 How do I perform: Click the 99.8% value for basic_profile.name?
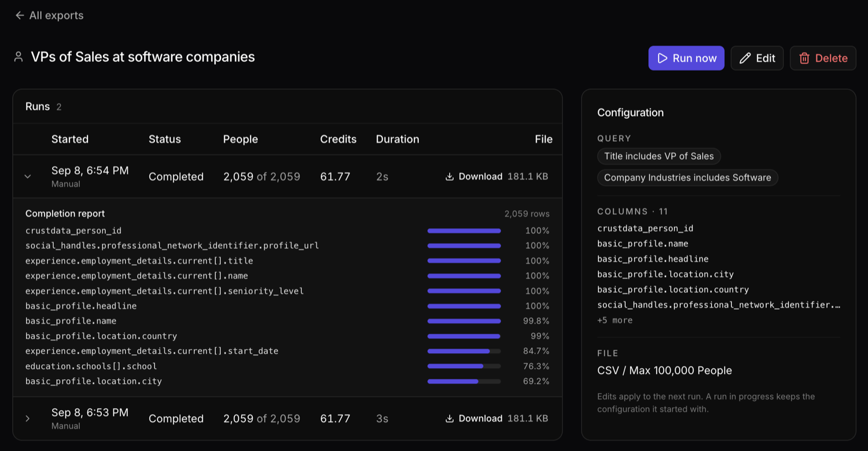tap(536, 321)
